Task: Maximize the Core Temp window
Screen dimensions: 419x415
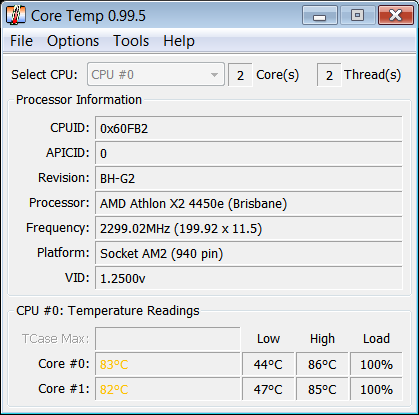Action: [357, 15]
